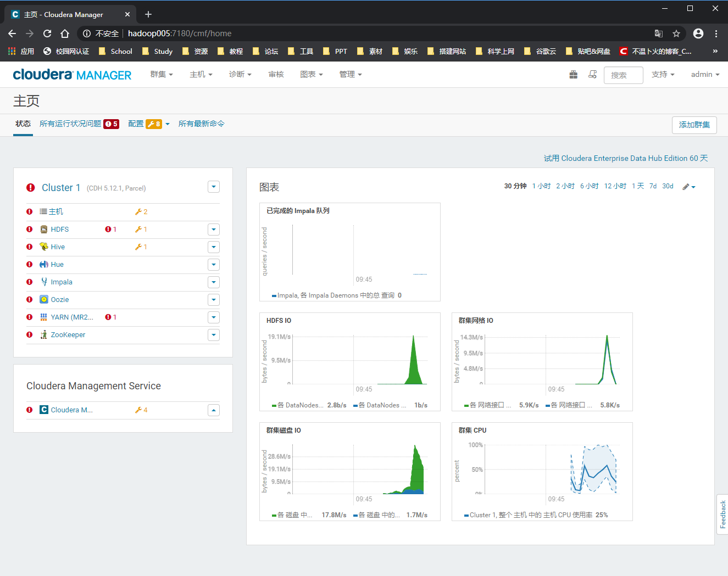Click the Hive bee icon

(x=44, y=247)
